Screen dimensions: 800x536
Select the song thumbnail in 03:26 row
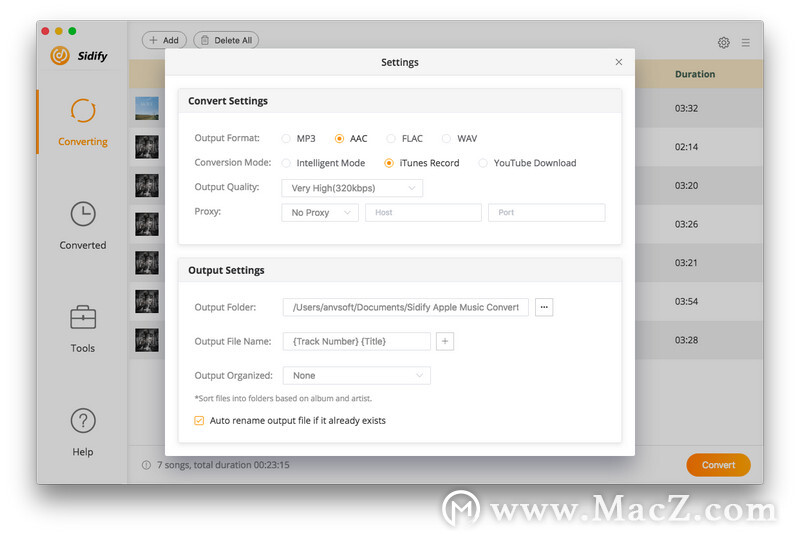(x=147, y=224)
